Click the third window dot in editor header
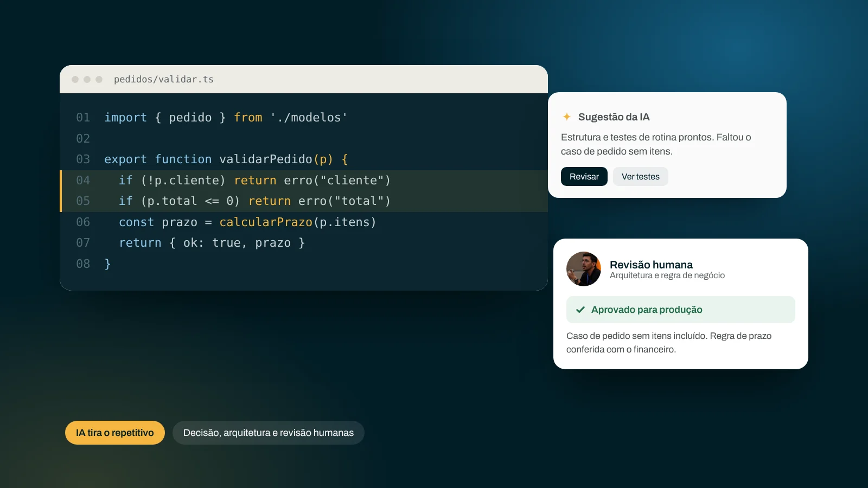Screen dimensions: 868x488 point(99,79)
